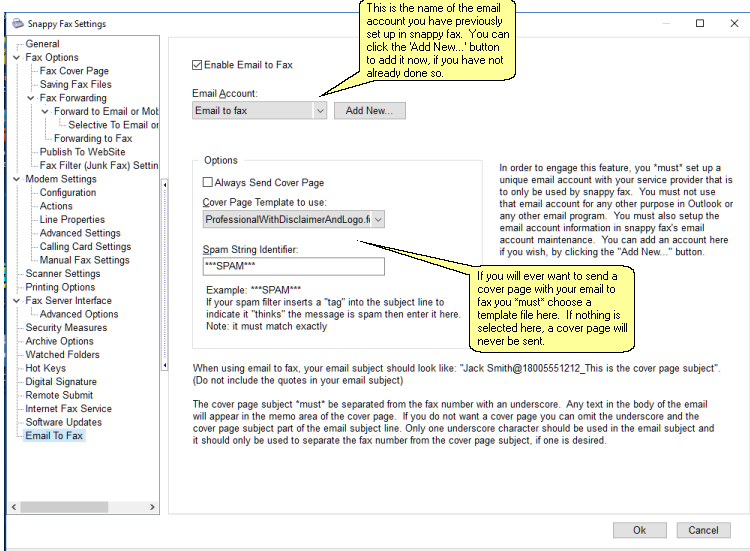The width and height of the screenshot is (750, 551).
Task: Select Selective To Email tree item
Action: [113, 125]
